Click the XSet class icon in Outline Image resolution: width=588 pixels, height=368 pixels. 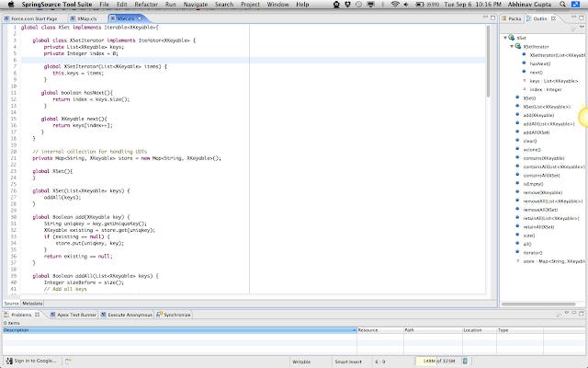pyautogui.click(x=512, y=38)
